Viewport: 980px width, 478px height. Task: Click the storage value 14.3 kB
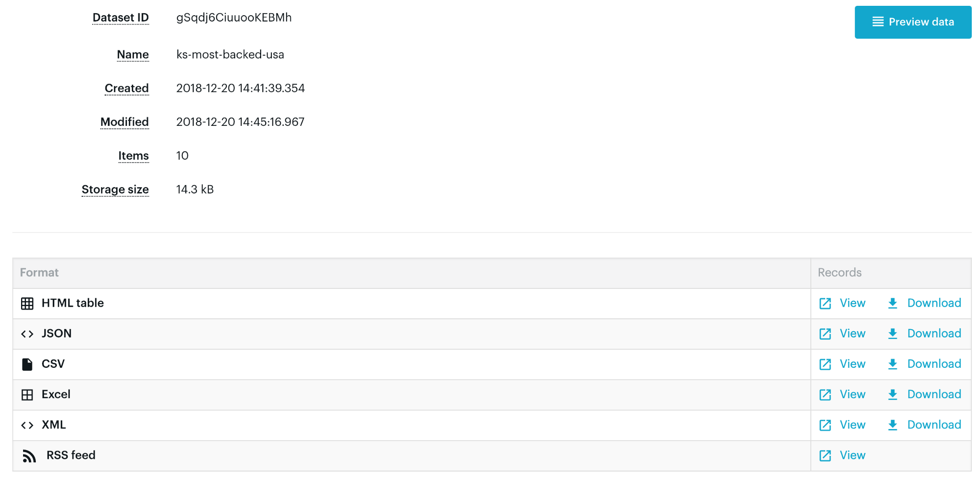coord(195,190)
